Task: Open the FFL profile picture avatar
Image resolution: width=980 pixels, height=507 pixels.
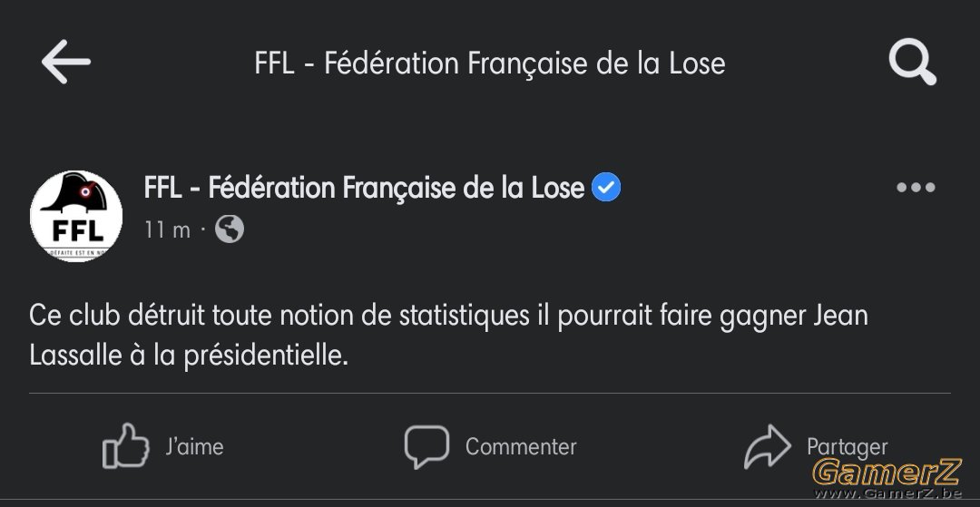Action: click(76, 216)
